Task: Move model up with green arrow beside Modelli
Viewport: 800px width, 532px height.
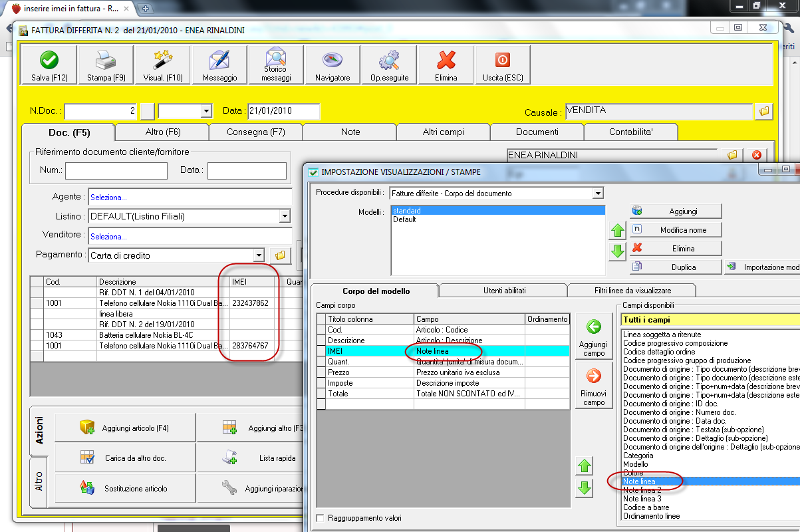Action: click(x=618, y=231)
